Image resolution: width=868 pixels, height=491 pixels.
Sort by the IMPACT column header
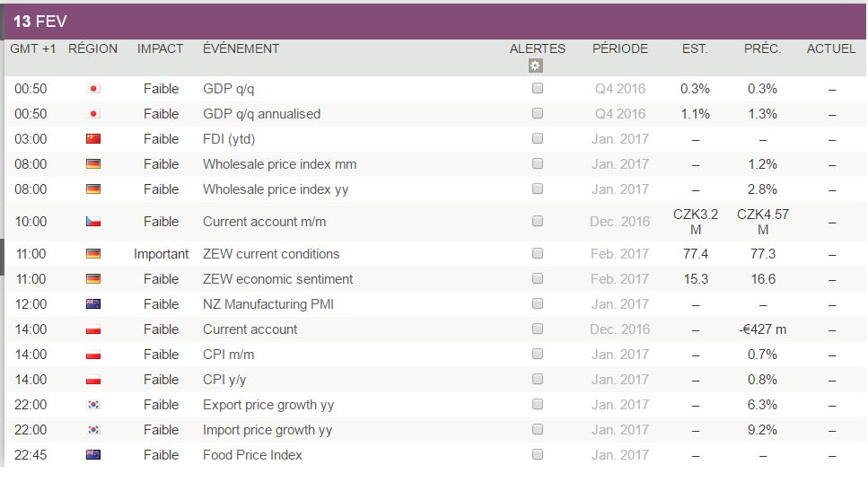click(160, 48)
